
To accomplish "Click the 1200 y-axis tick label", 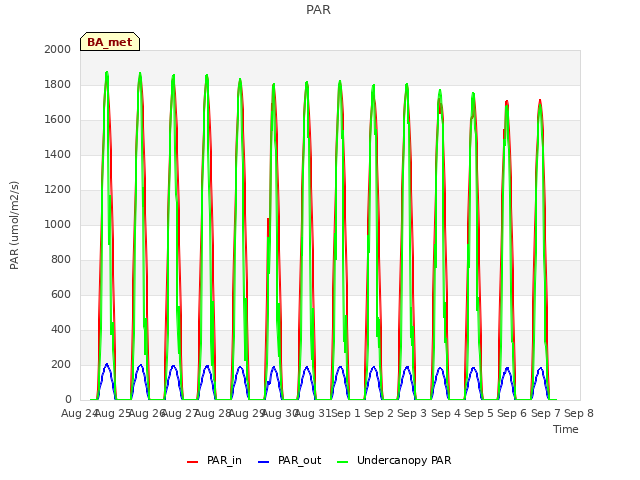I will [x=58, y=189].
